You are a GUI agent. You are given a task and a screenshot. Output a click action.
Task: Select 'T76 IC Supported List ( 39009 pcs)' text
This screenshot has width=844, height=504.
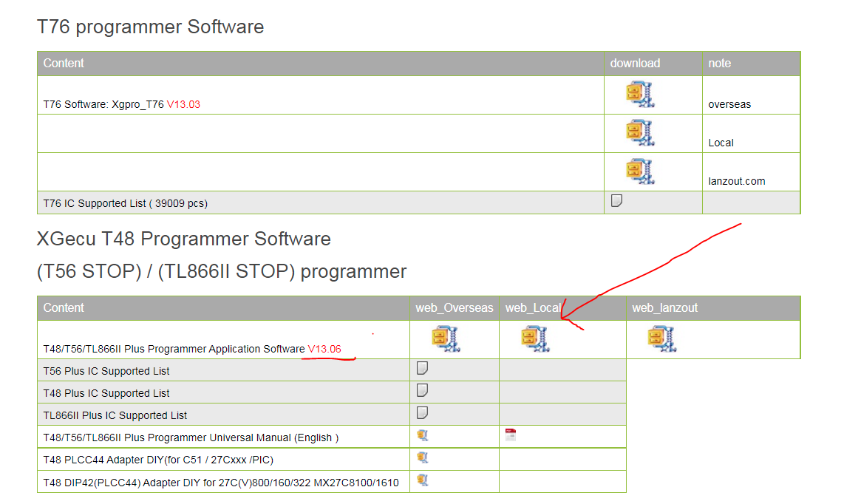pyautogui.click(x=126, y=203)
